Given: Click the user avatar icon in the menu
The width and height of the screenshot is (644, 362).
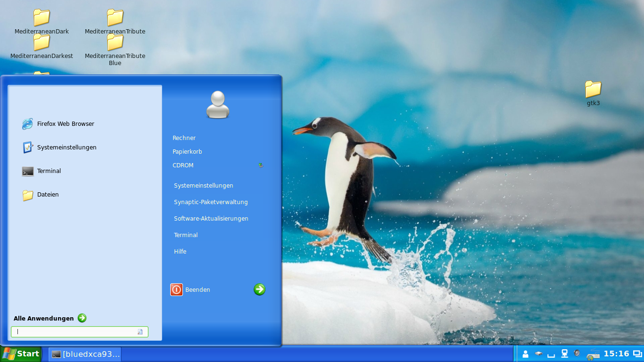Looking at the screenshot, I should tap(218, 105).
